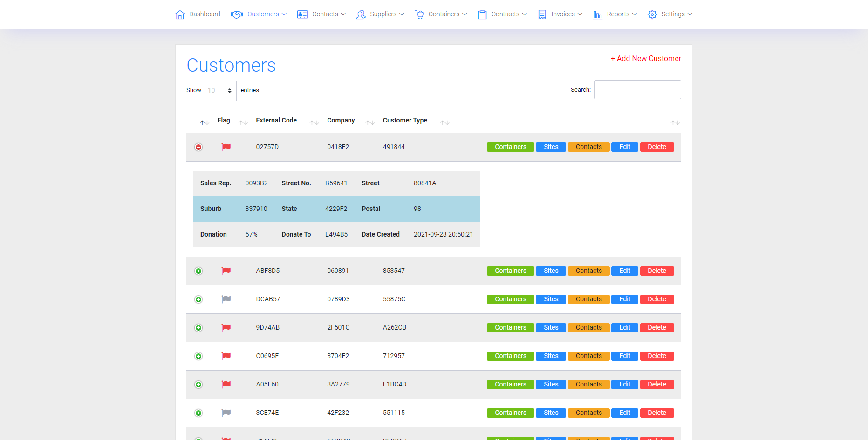This screenshot has height=440, width=868.
Task: Click the Dashboard home icon
Action: click(x=180, y=14)
